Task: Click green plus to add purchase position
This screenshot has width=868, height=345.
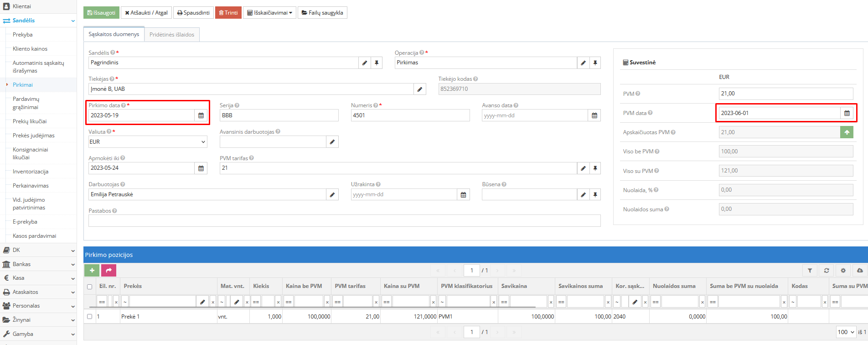Action: click(x=92, y=271)
